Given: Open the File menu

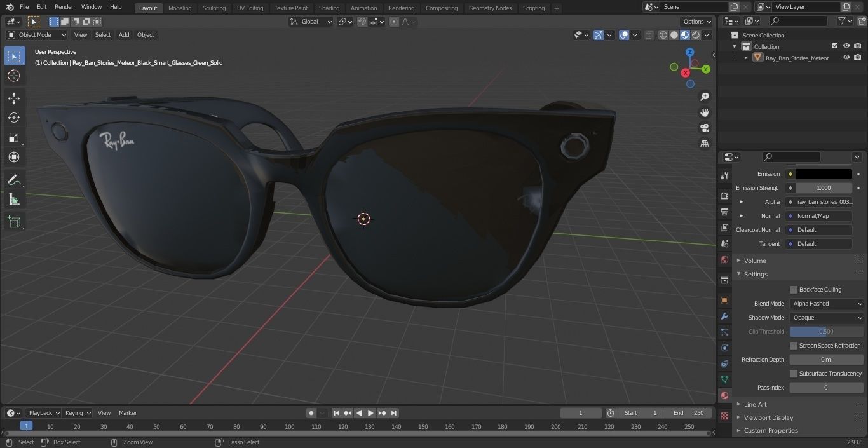Looking at the screenshot, I should 24,7.
